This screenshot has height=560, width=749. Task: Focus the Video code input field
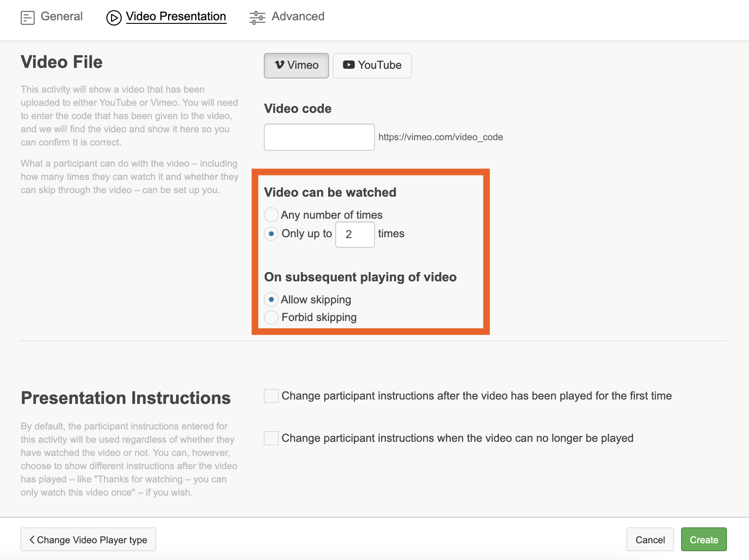point(319,137)
